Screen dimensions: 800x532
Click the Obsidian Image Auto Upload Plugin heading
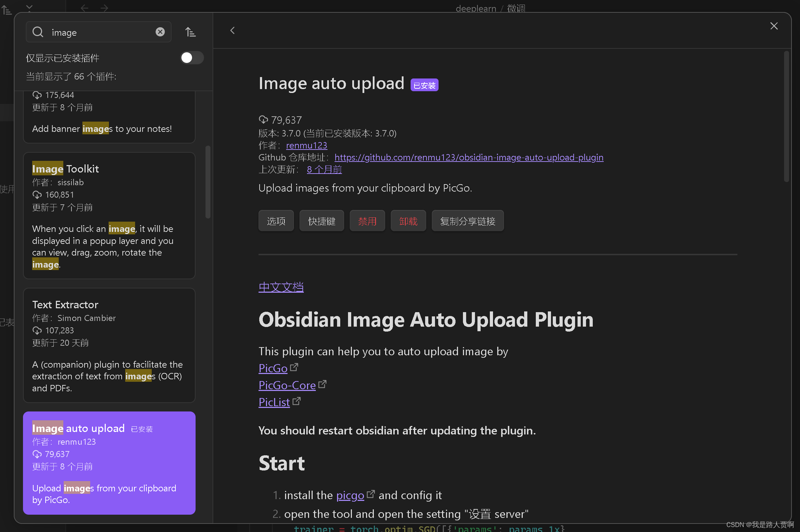coord(426,320)
